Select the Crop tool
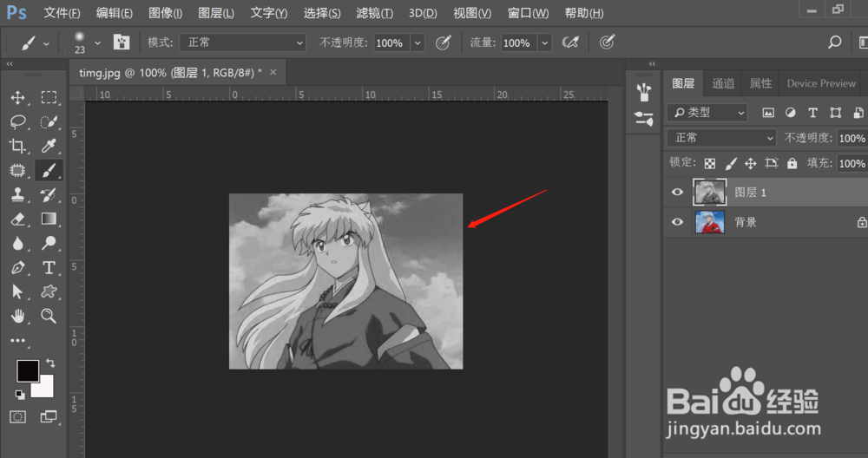This screenshot has height=458, width=868. [17, 146]
